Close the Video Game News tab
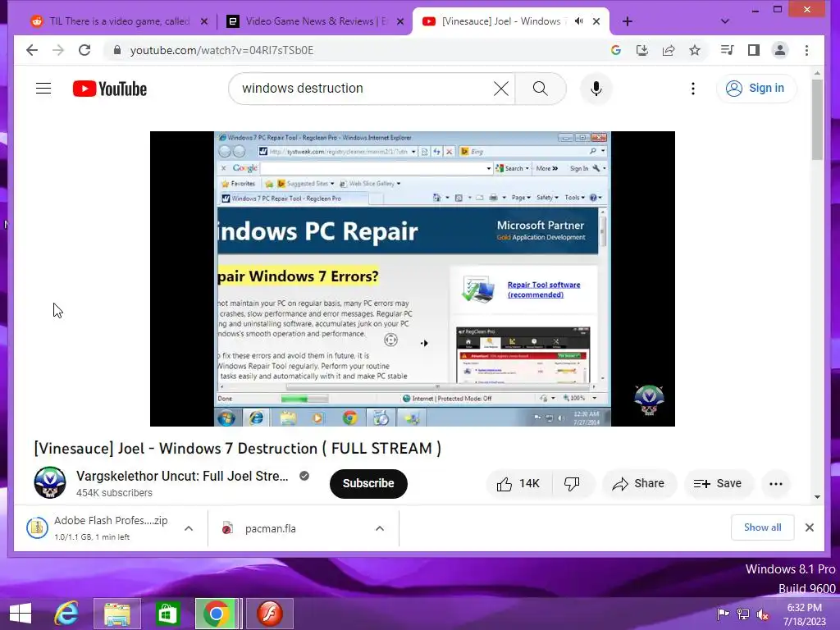The height and width of the screenshot is (630, 840). [x=400, y=21]
